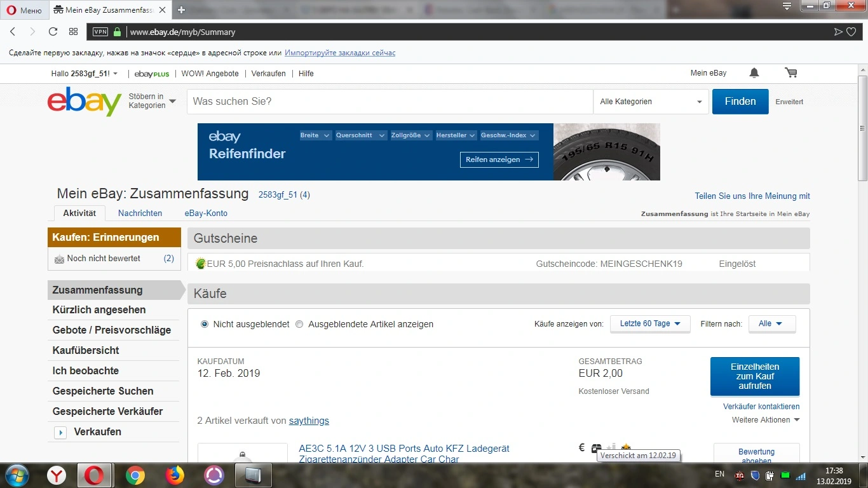This screenshot has height=488, width=868.
Task: Reload the eBay page
Action: pos(53,32)
